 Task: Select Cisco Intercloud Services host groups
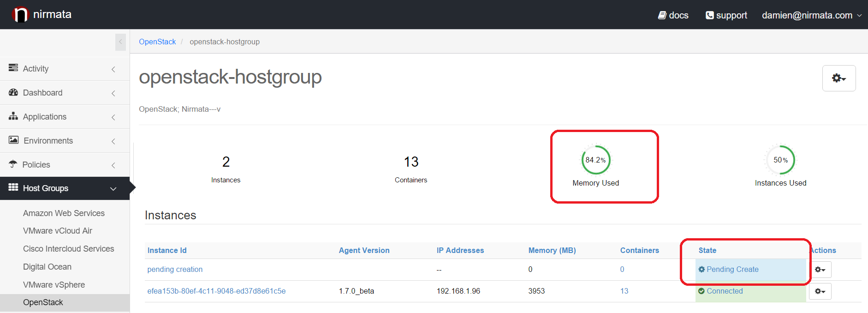coord(69,249)
